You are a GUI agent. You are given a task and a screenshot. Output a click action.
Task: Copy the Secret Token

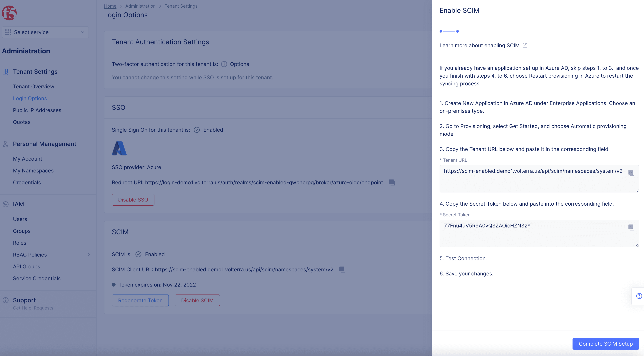[631, 227]
